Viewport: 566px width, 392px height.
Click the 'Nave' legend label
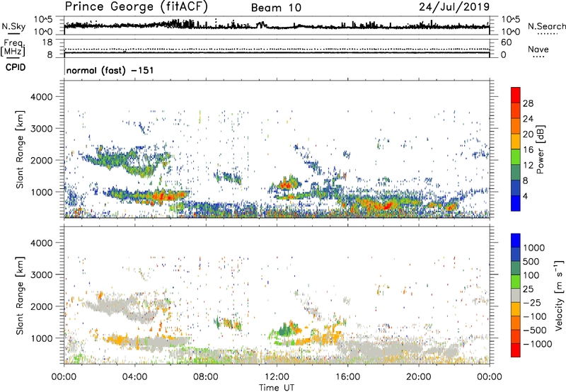[538, 49]
